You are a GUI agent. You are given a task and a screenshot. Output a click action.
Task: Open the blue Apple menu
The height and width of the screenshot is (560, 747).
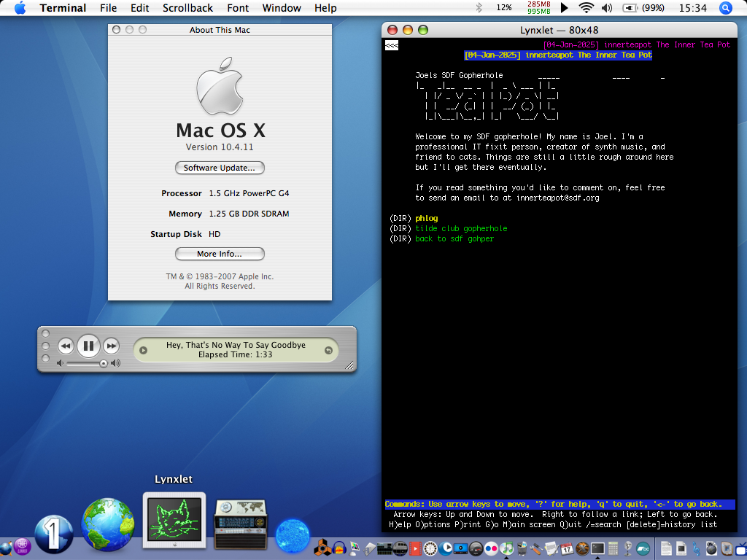(20, 8)
